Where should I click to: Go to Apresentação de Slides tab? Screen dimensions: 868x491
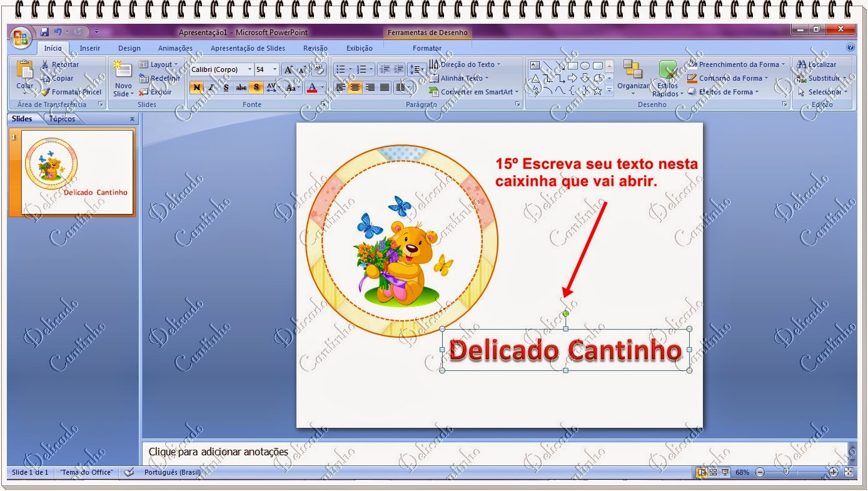(248, 48)
